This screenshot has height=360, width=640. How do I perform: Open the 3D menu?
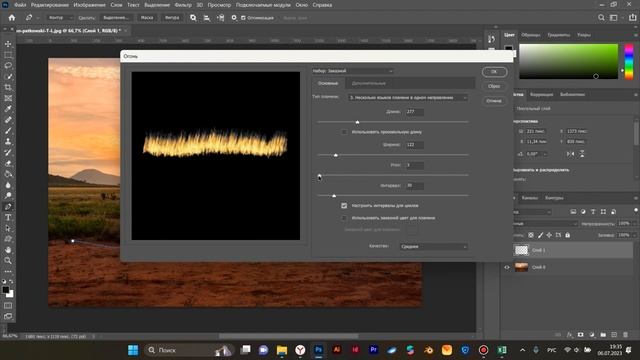[x=200, y=5]
